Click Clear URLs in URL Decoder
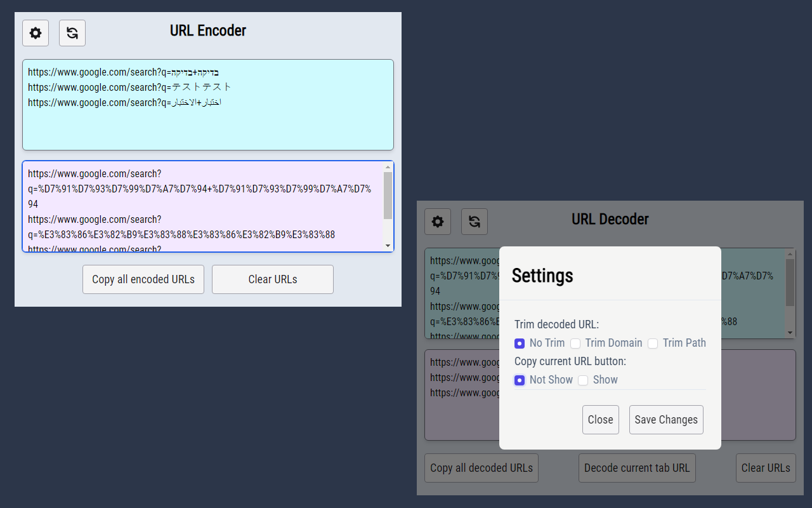This screenshot has width=812, height=508. click(x=766, y=468)
